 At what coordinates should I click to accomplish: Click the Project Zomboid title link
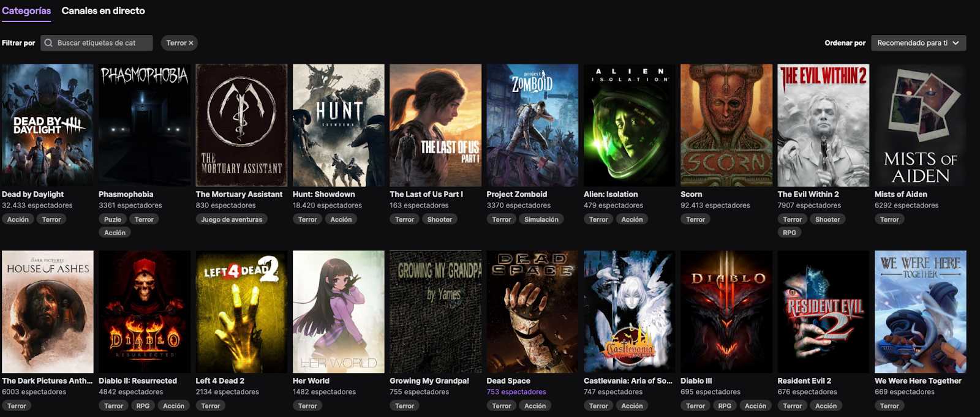pyautogui.click(x=517, y=194)
